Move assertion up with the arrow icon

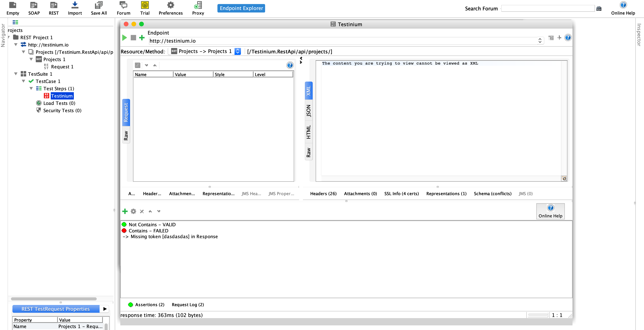[x=150, y=211]
